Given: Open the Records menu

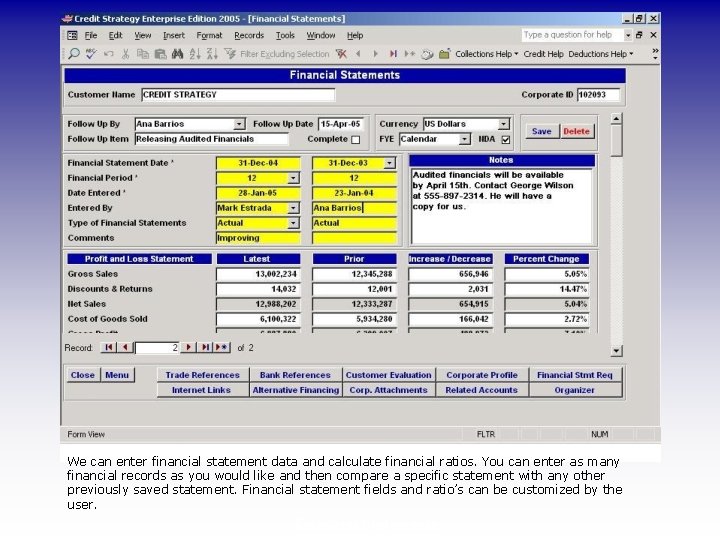Looking at the screenshot, I should click(249, 35).
